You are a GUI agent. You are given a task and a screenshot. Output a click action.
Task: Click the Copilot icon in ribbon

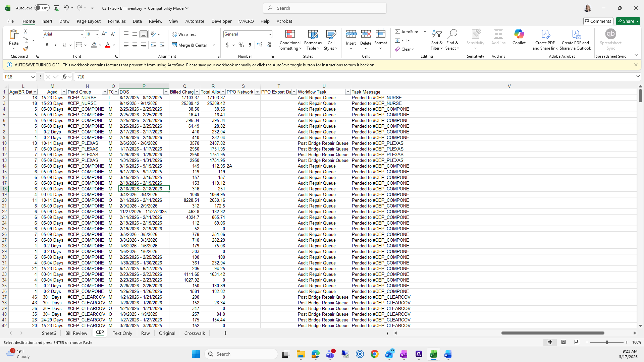tap(519, 34)
